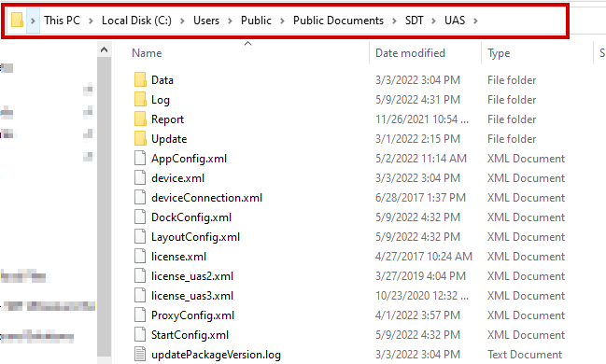Select the updatePackageVersion.log file name
The image size is (606, 364).
tap(216, 355)
